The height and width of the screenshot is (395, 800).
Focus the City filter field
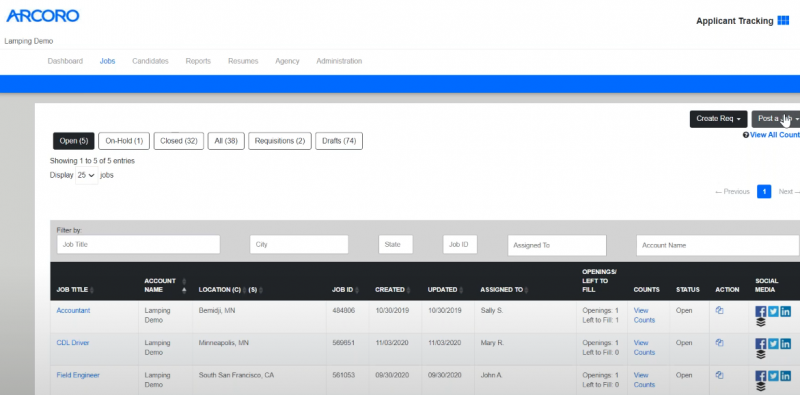tap(299, 244)
